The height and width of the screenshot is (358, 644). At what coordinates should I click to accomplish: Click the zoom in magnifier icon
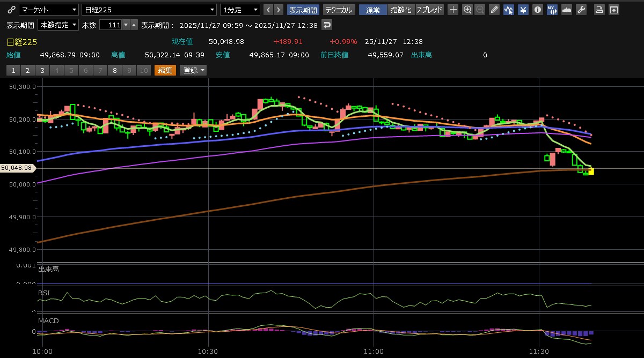tap(467, 10)
